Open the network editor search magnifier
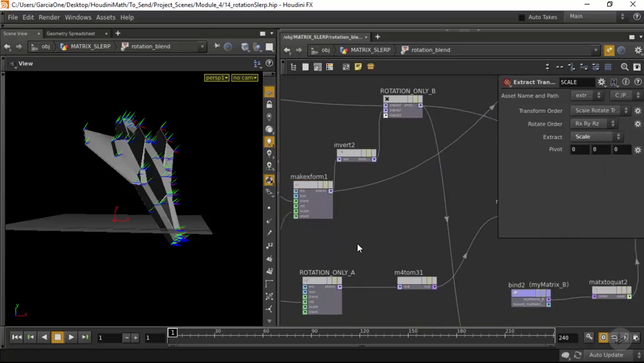This screenshot has width=644, height=363. (x=624, y=67)
